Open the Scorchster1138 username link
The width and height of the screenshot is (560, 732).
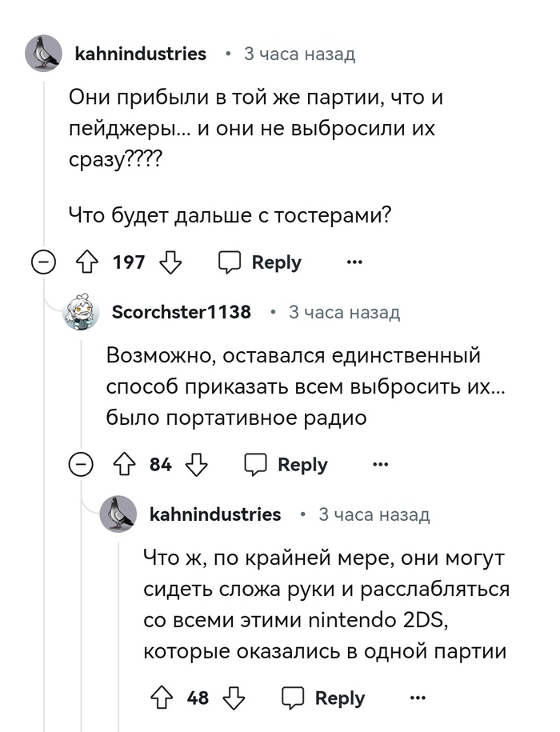[x=181, y=312]
